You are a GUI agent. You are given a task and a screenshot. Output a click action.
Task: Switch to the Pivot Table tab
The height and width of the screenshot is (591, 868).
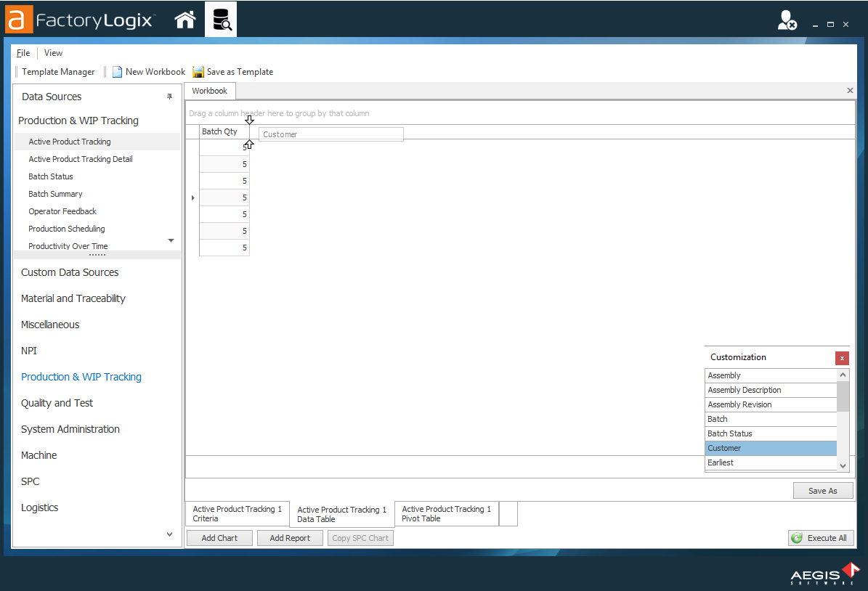pyautogui.click(x=445, y=513)
